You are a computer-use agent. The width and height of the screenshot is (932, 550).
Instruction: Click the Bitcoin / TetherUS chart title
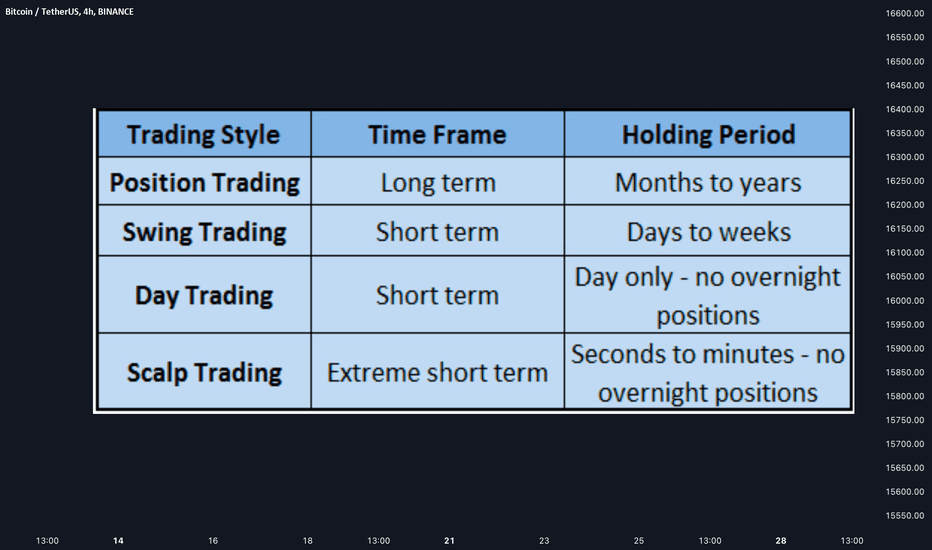70,11
